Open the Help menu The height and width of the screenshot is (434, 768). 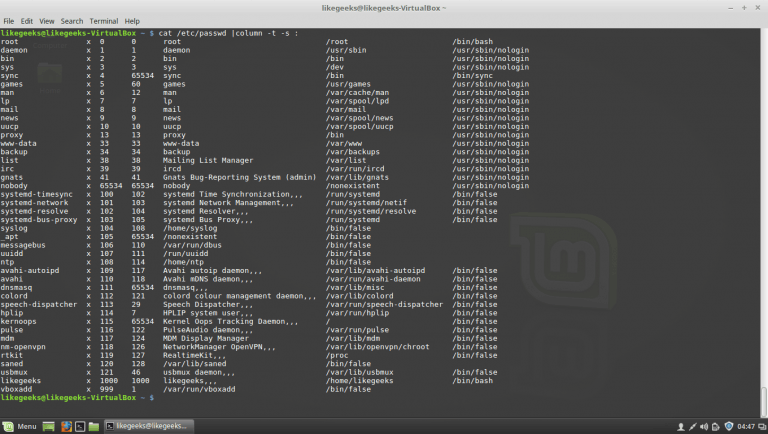click(x=132, y=21)
